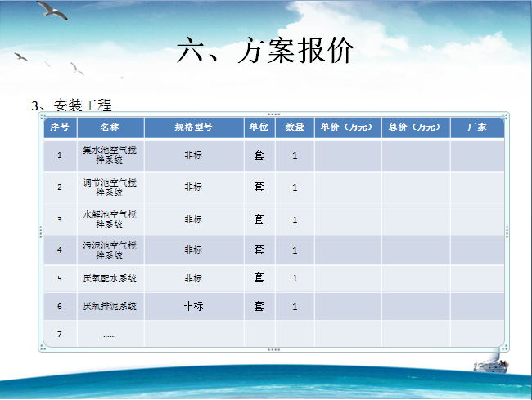Click the table's bottom-right corner handle
This screenshot has width=532, height=400.
click(x=505, y=348)
